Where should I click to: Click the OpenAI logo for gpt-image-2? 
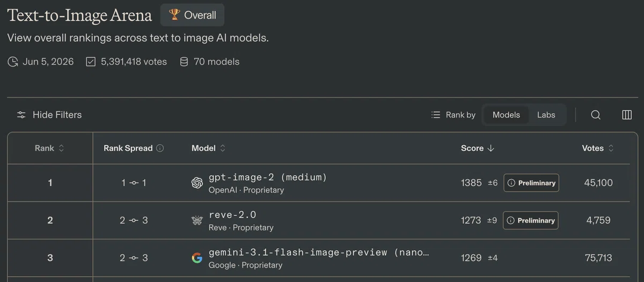(x=197, y=183)
